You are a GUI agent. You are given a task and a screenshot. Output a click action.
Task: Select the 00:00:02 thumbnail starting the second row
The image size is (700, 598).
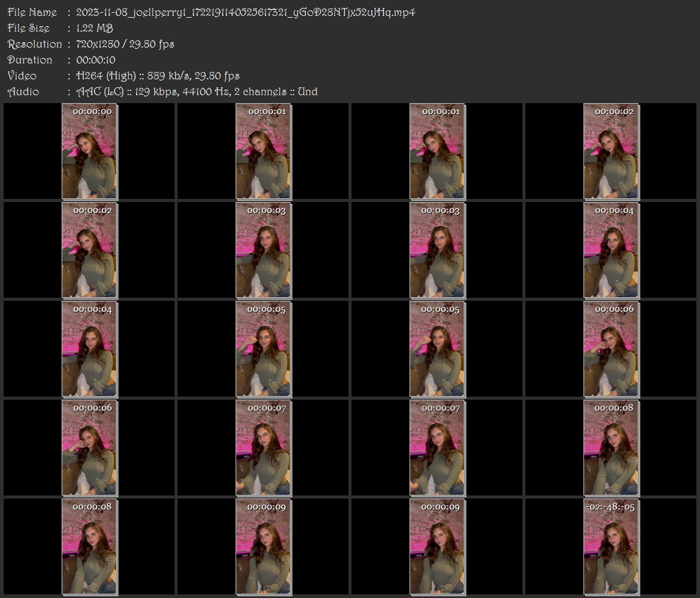click(x=89, y=250)
